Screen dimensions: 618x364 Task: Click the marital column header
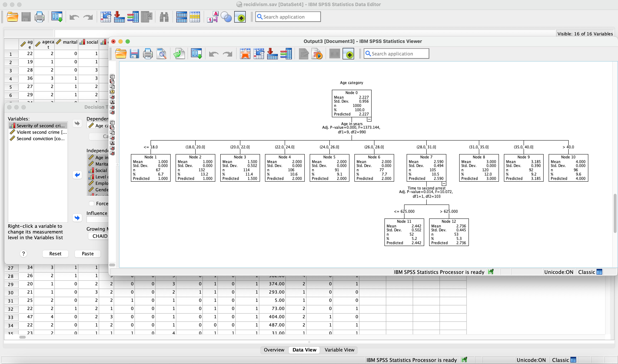(67, 44)
